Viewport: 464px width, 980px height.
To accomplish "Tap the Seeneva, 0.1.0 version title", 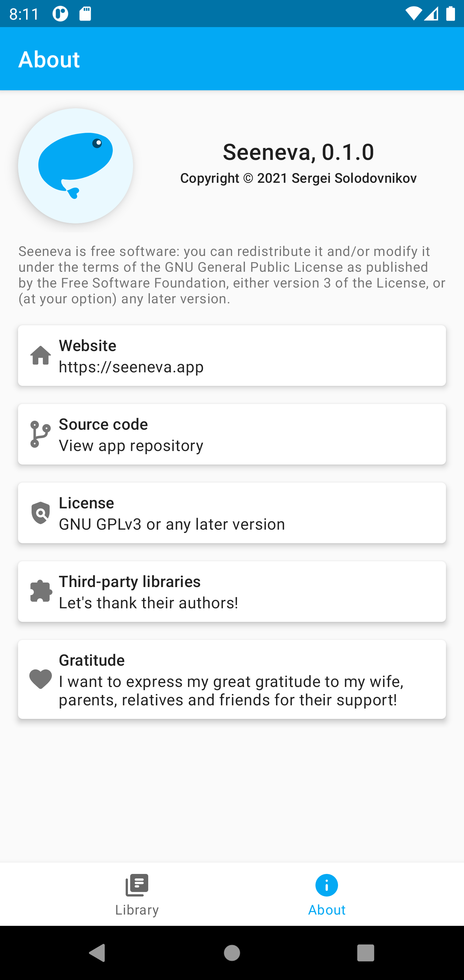I will coord(299,152).
